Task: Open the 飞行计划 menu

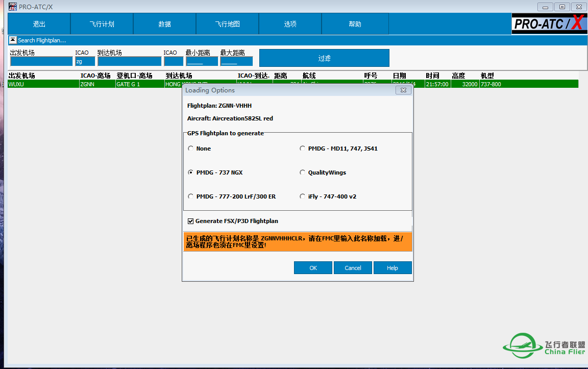Action: [102, 24]
